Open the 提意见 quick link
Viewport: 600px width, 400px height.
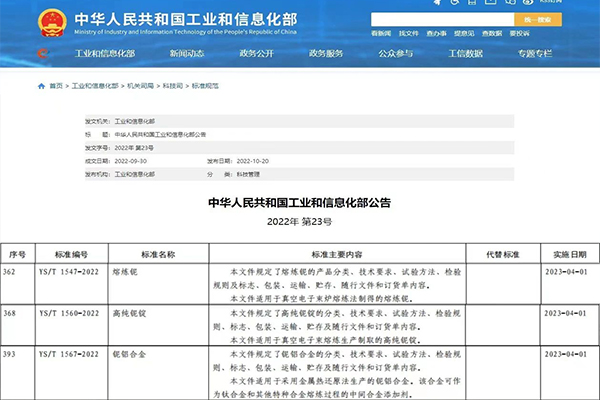click(464, 34)
